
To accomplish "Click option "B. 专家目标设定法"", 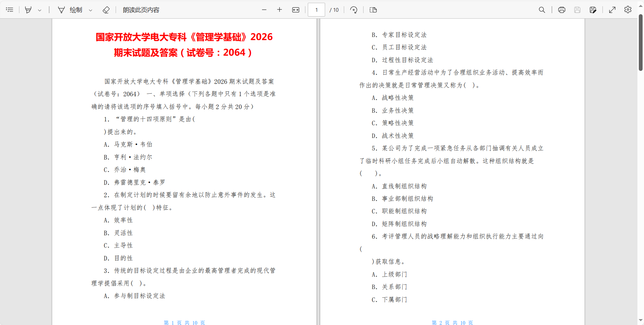I will pos(399,35).
